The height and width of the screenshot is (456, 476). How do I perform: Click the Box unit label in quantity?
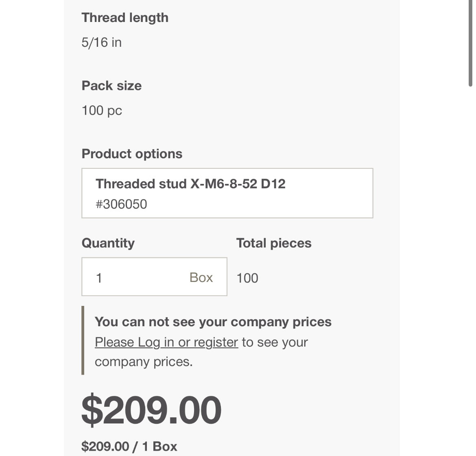(x=201, y=277)
